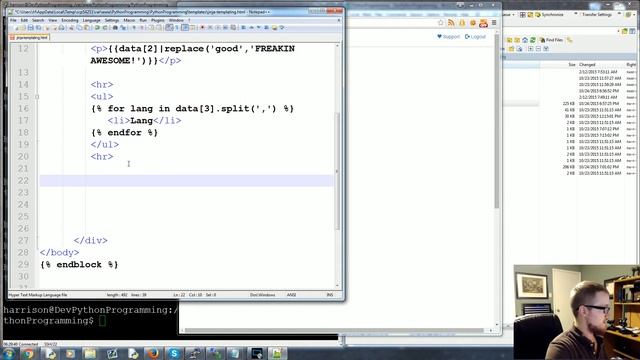This screenshot has width=640, height=360.
Task: Click the INS indicator in Notepad++ status bar
Action: (330, 295)
